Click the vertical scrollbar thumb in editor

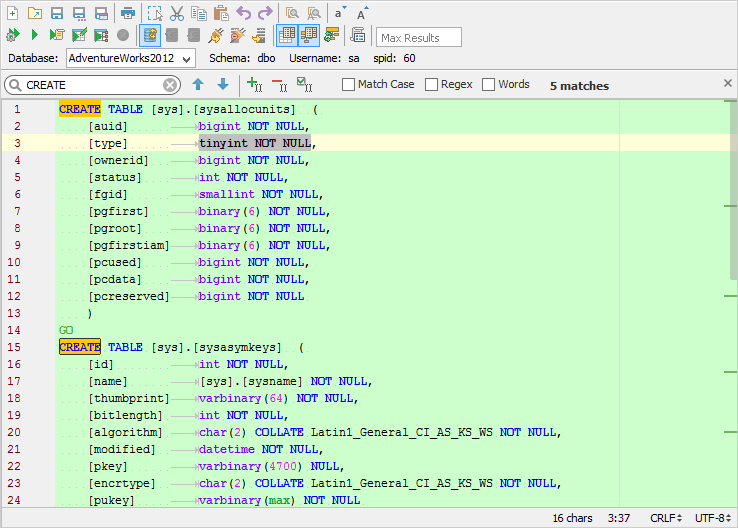(x=731, y=190)
